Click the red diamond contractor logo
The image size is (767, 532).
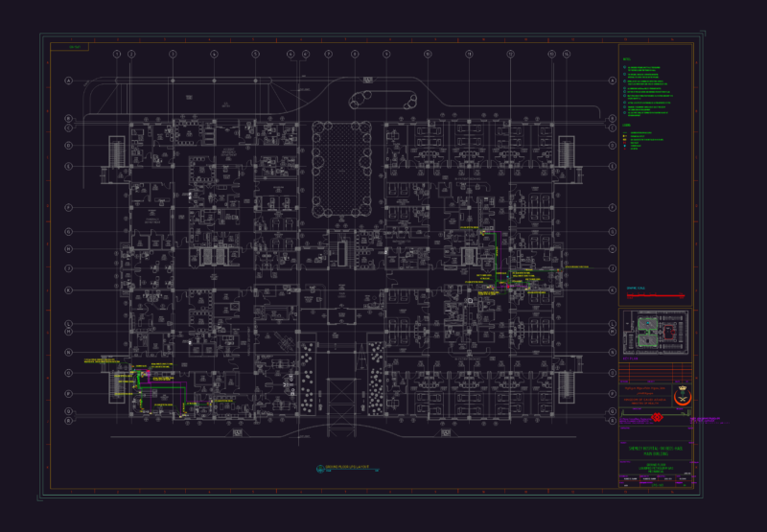tap(657, 418)
